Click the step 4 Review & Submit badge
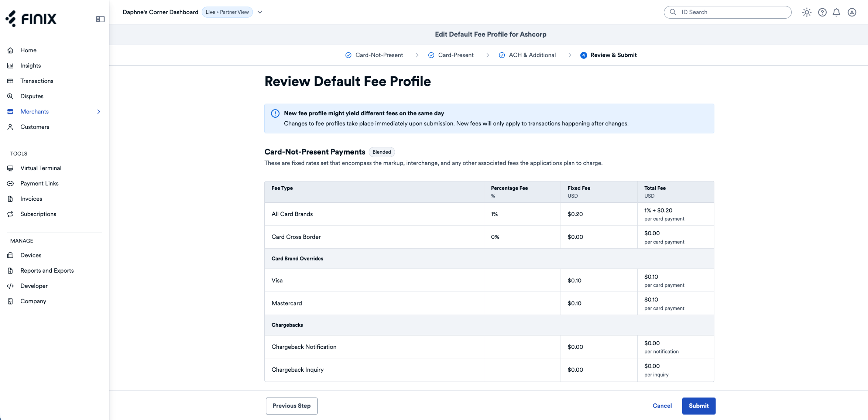Screen dimensions: 868x420 [x=583, y=55]
